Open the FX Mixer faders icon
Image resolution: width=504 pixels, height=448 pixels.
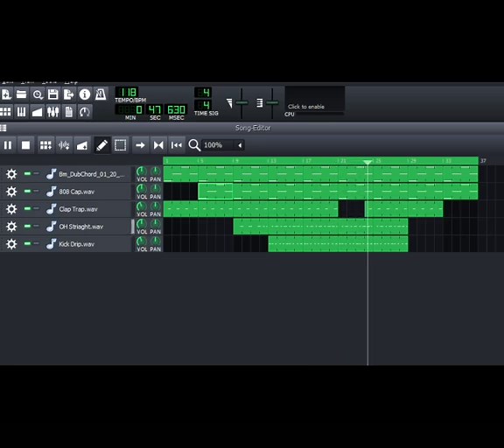(x=53, y=112)
